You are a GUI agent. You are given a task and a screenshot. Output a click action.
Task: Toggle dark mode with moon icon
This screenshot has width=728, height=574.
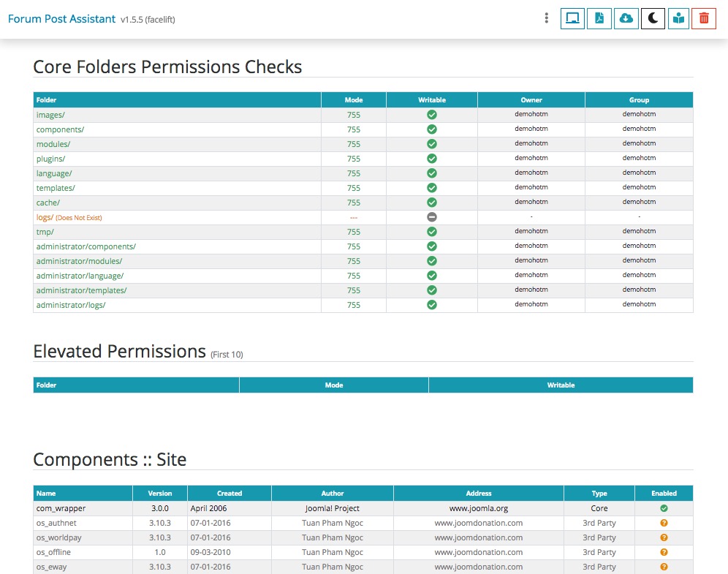click(653, 18)
